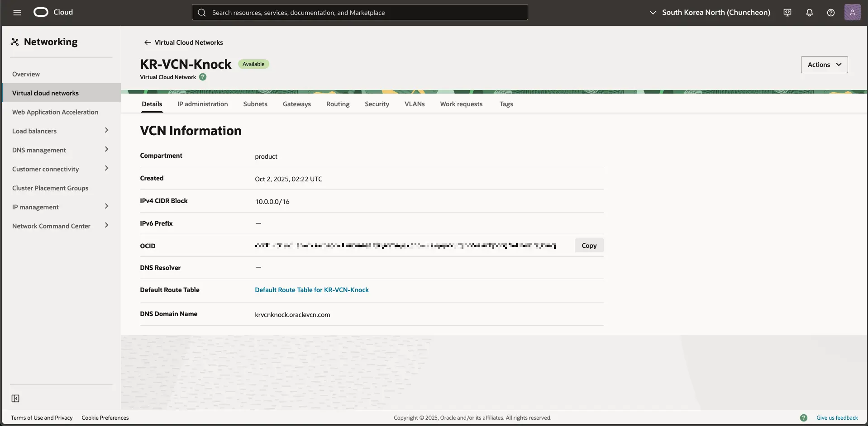Open the Tags tab

506,104
